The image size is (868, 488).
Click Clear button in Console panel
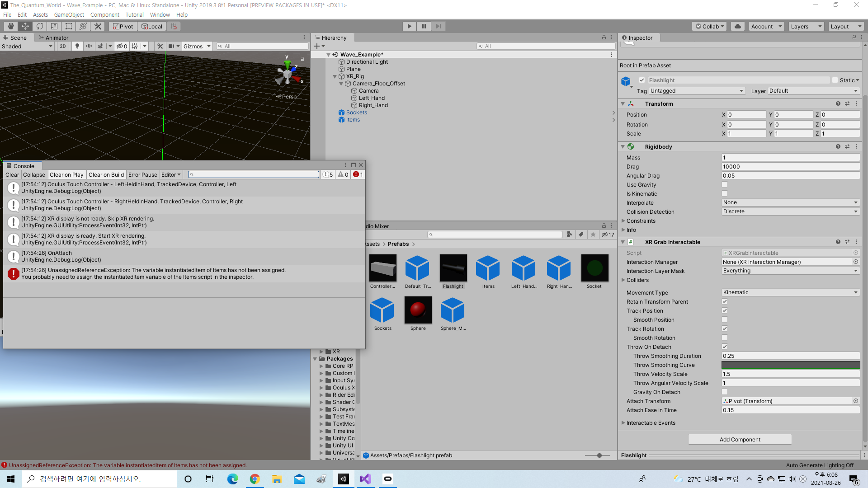13,174
